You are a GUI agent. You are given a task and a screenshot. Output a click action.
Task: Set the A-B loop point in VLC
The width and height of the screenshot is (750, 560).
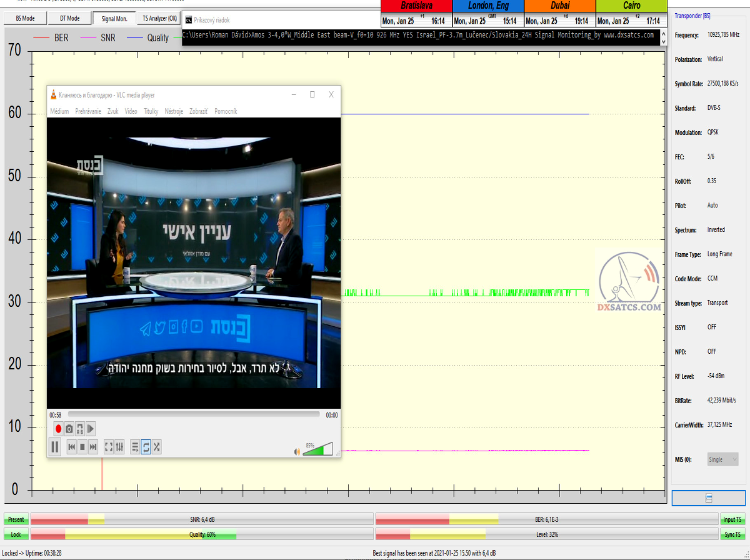click(80, 429)
